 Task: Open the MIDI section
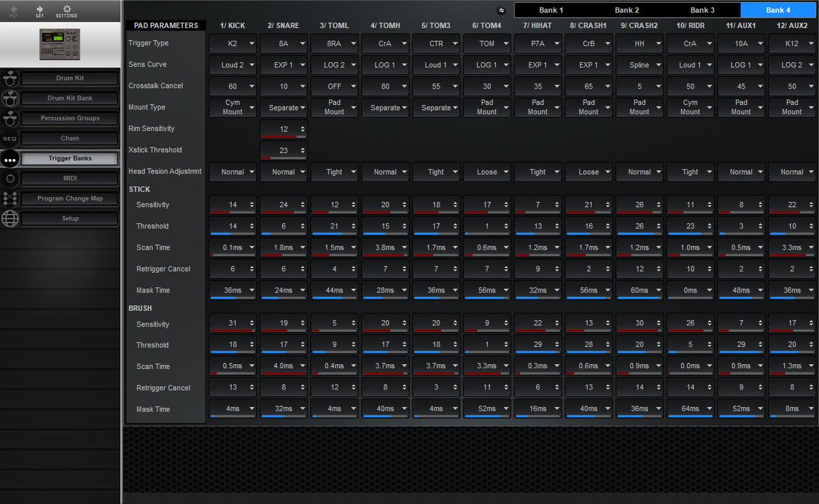(x=70, y=179)
